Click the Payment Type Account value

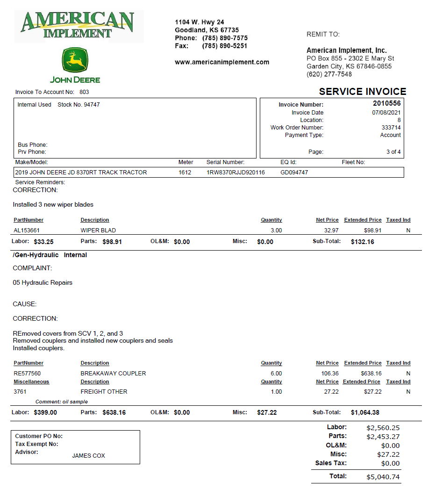coord(392,135)
